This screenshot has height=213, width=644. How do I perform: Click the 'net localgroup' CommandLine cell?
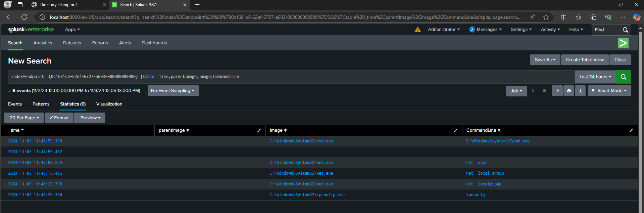484,184
